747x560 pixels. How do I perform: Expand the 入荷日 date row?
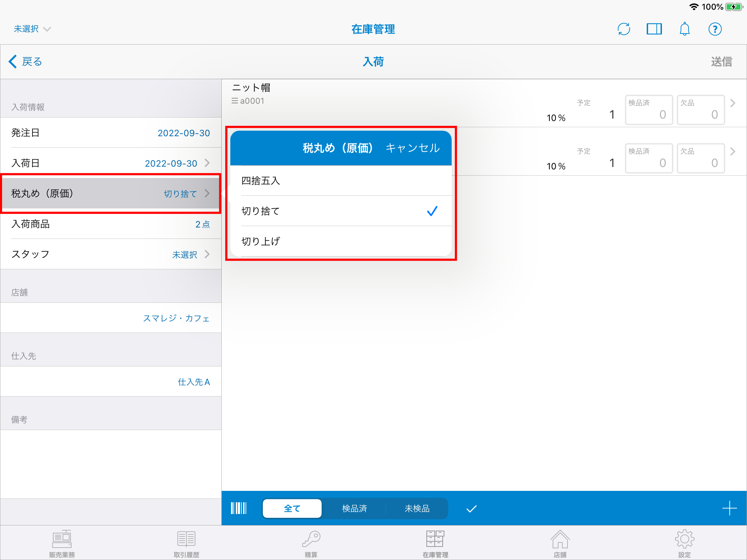[x=111, y=163]
